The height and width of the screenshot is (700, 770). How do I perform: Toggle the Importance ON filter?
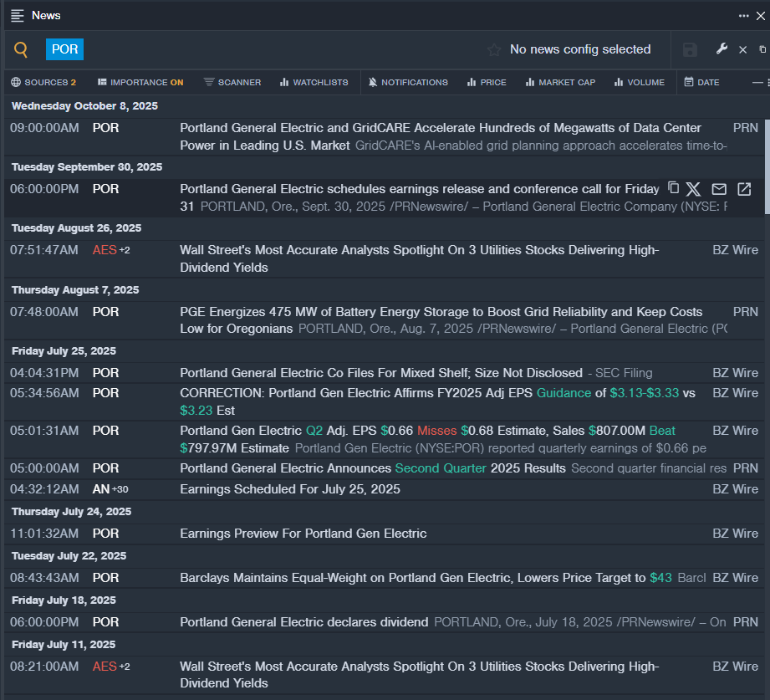pyautogui.click(x=140, y=82)
